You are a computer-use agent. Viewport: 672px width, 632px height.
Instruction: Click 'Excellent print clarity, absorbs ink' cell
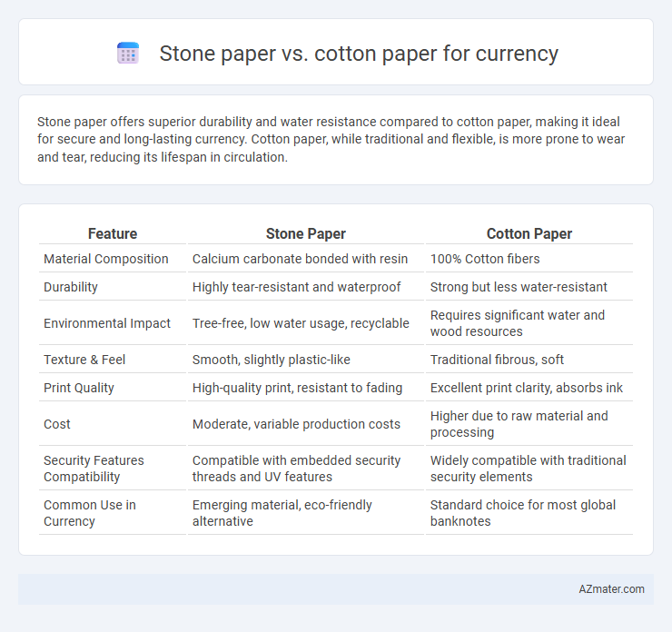click(529, 388)
